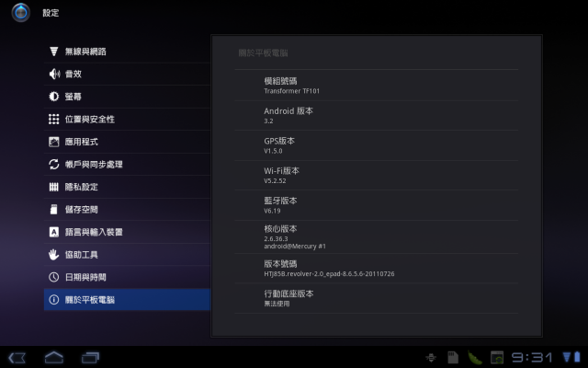Click the info icon beside 關於平板電腦
588x368 pixels.
tap(54, 300)
